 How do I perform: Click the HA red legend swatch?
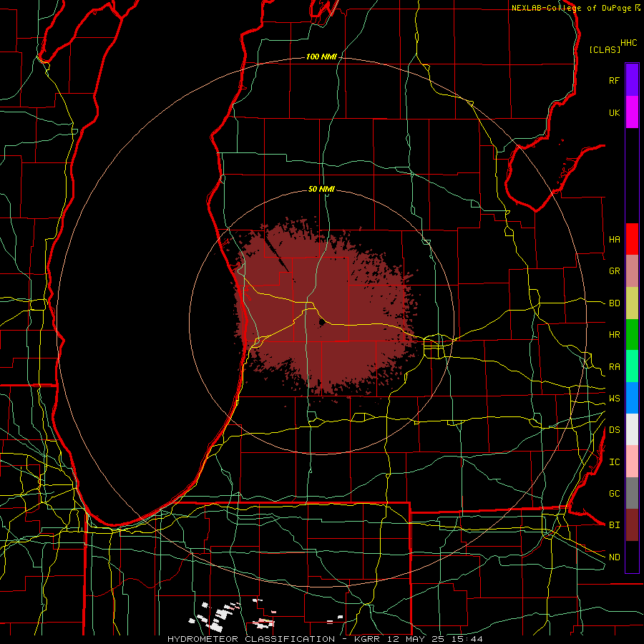632,239
